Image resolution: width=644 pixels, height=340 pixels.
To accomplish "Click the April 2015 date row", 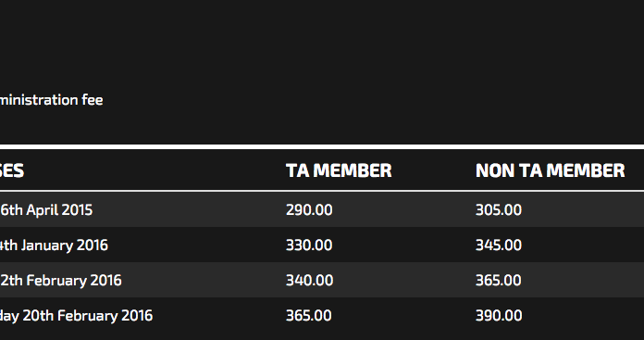I will 322,209.
